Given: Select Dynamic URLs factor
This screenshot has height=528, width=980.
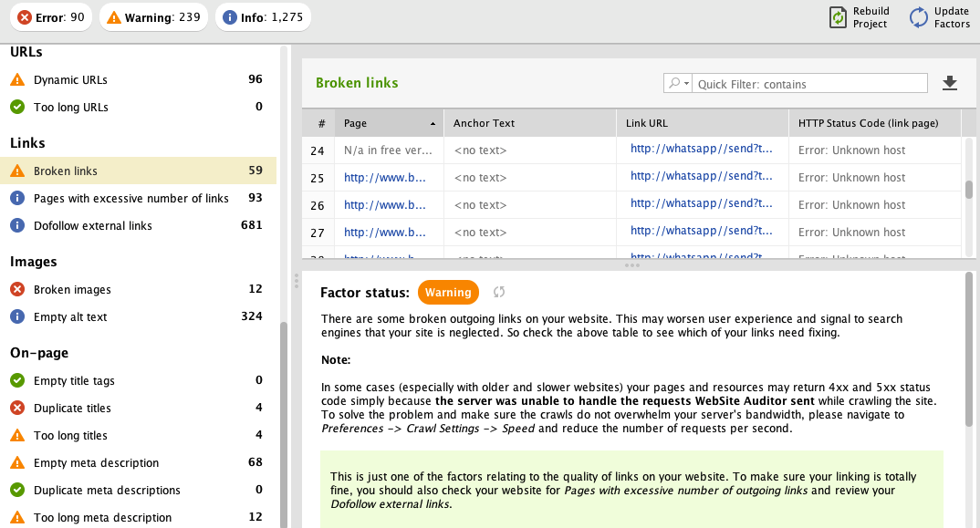Looking at the screenshot, I should [70, 80].
